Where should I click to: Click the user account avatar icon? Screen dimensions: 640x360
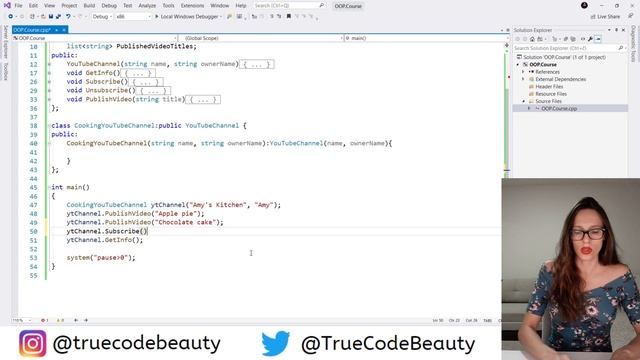pyautogui.click(x=584, y=5)
